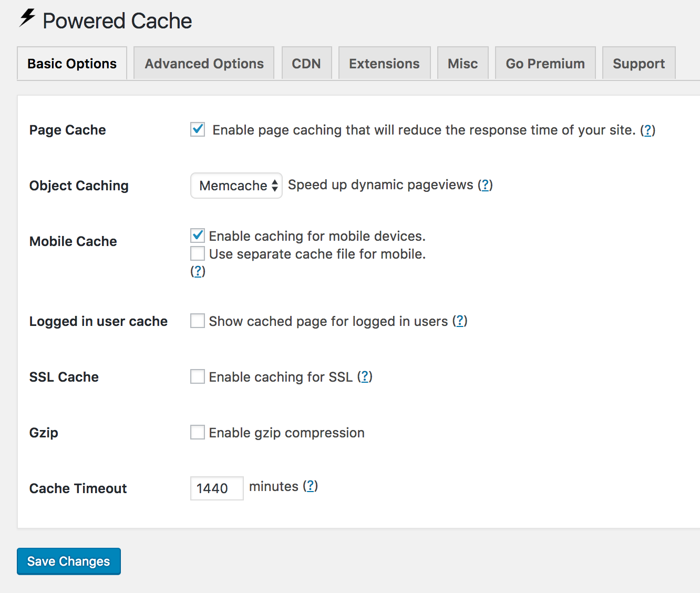700x593 pixels.
Task: Click the help icon beside Object Caching
Action: (486, 185)
